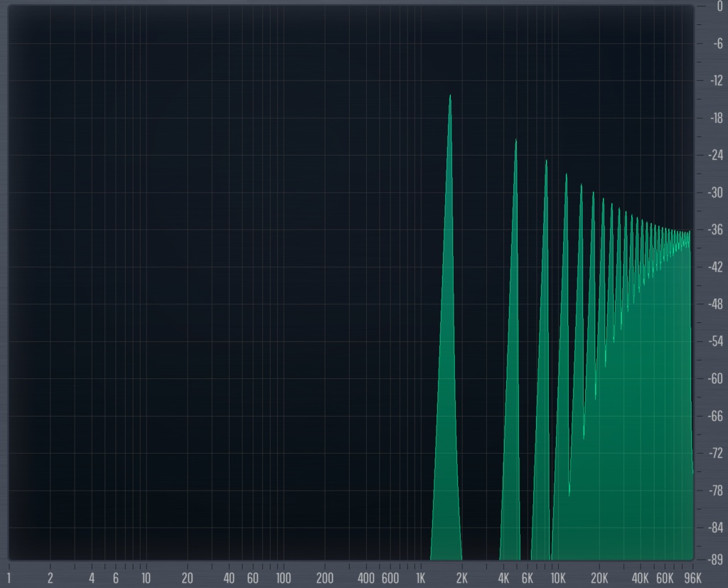Click the "6K" frequency axis label
This screenshot has width=728, height=588.
(x=528, y=578)
